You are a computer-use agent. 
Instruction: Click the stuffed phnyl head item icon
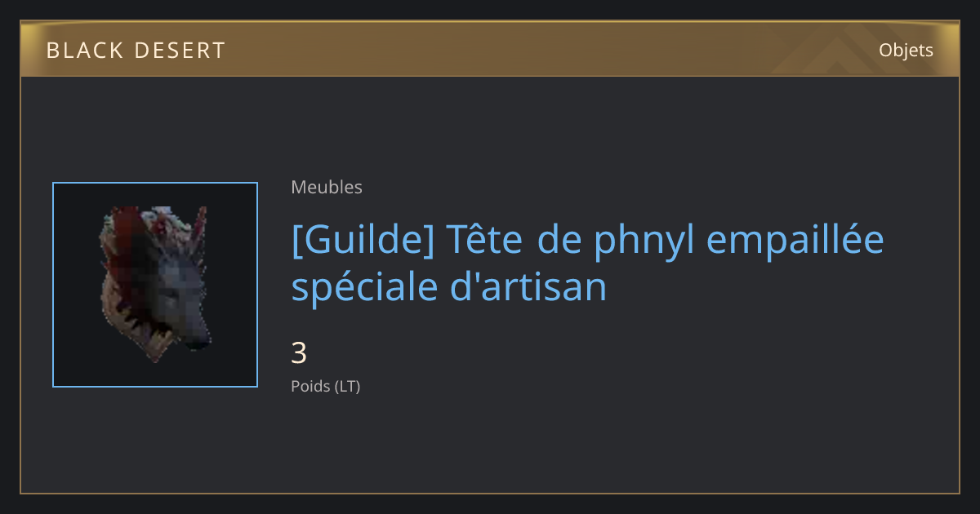tap(155, 285)
